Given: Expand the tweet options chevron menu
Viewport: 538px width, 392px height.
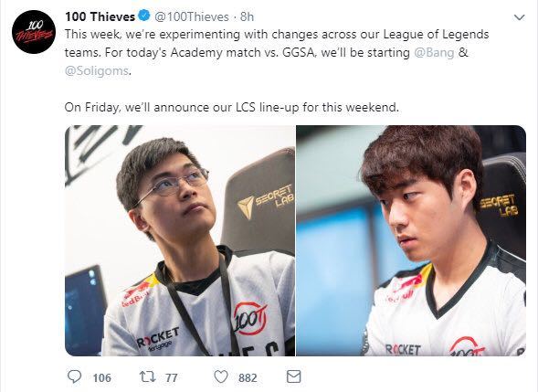Looking at the screenshot, I should click(x=520, y=17).
